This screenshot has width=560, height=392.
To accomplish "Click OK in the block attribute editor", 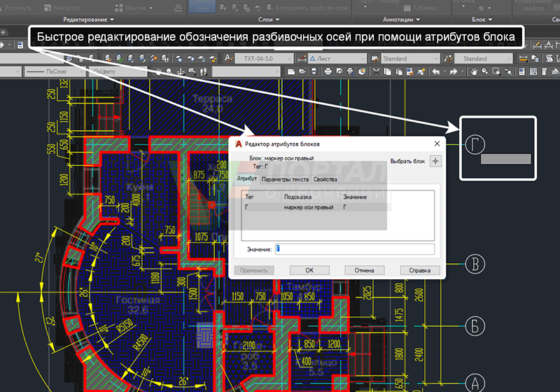I will [309, 270].
